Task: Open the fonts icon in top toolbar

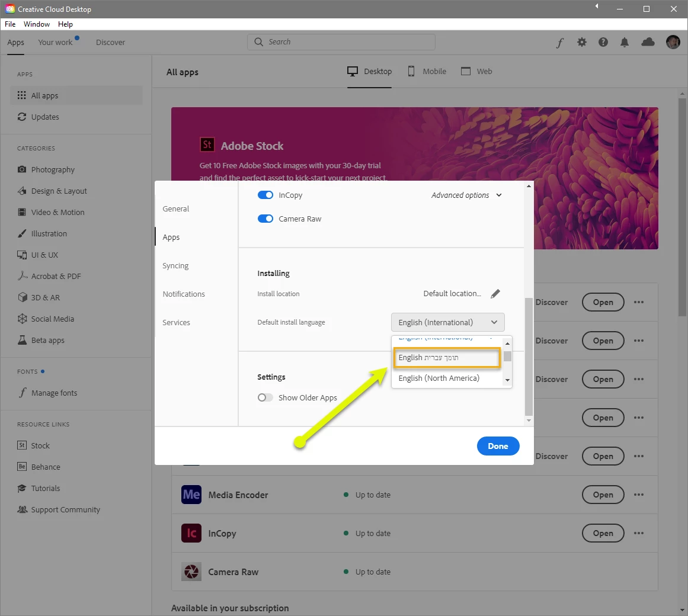Action: pos(560,43)
